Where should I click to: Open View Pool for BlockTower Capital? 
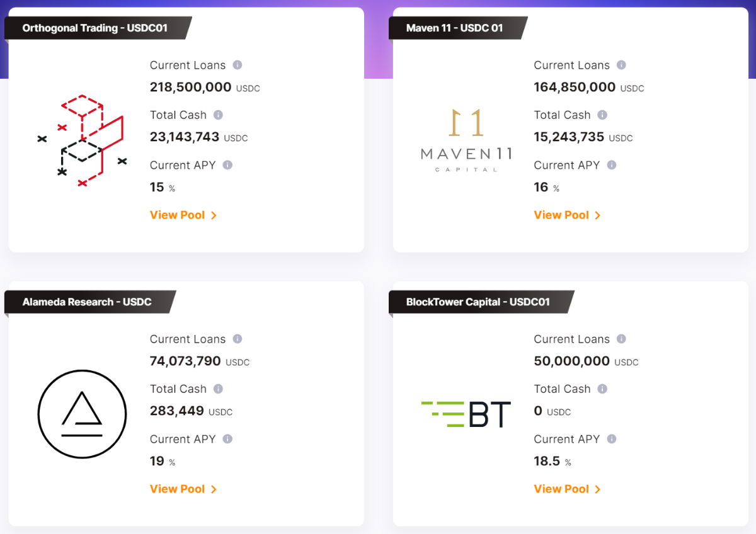pos(567,489)
